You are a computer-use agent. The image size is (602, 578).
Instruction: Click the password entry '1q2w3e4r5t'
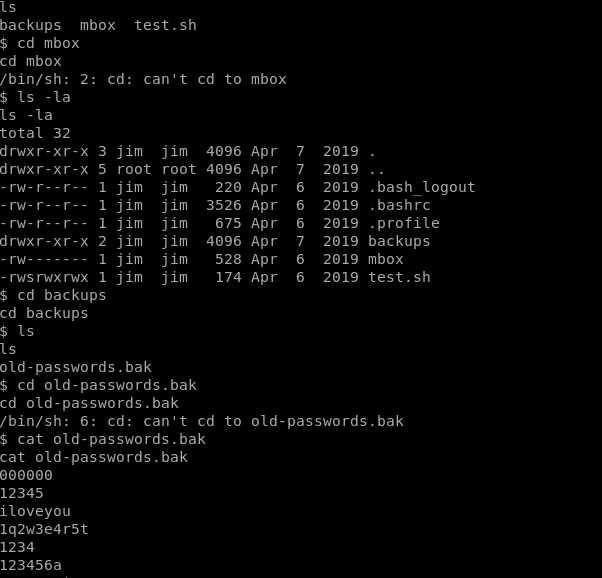click(x=44, y=529)
